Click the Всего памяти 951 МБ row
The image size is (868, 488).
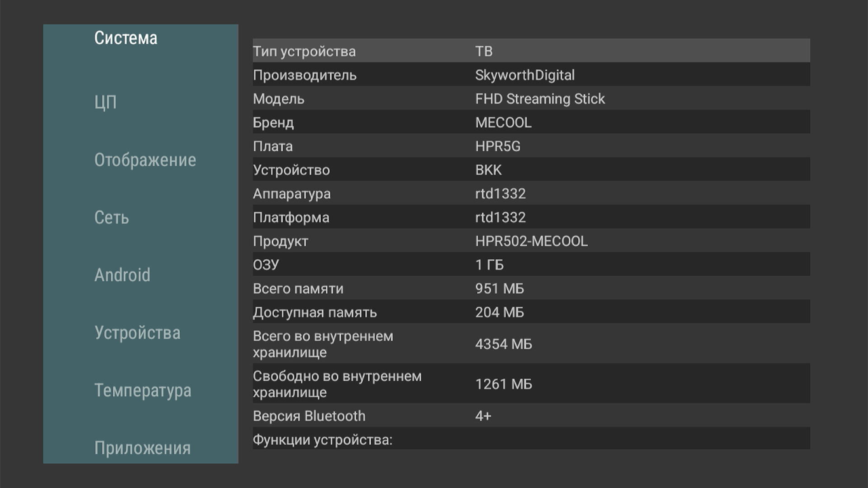[531, 288]
